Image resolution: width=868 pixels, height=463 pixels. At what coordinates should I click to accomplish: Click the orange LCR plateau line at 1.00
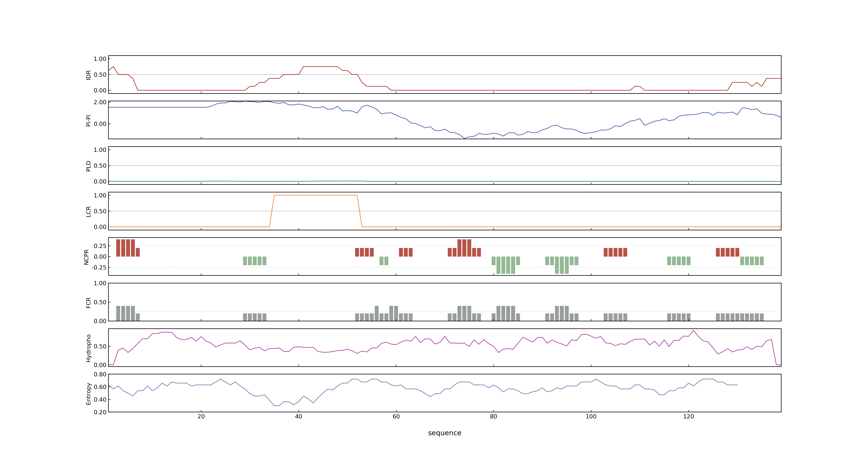pos(316,195)
